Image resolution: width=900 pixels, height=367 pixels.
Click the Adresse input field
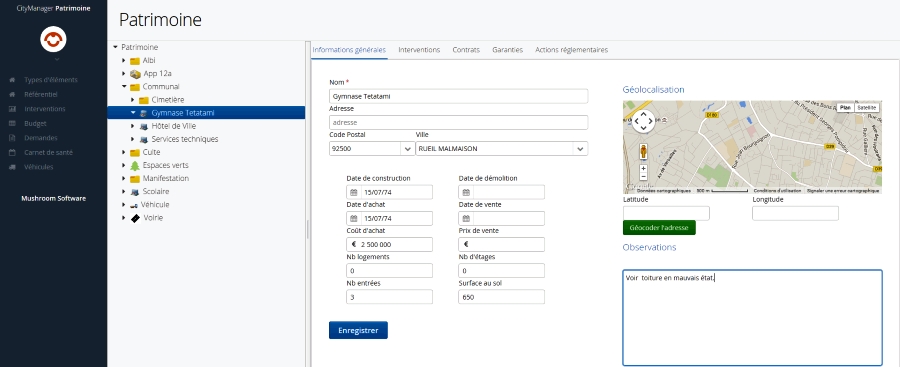pos(459,122)
